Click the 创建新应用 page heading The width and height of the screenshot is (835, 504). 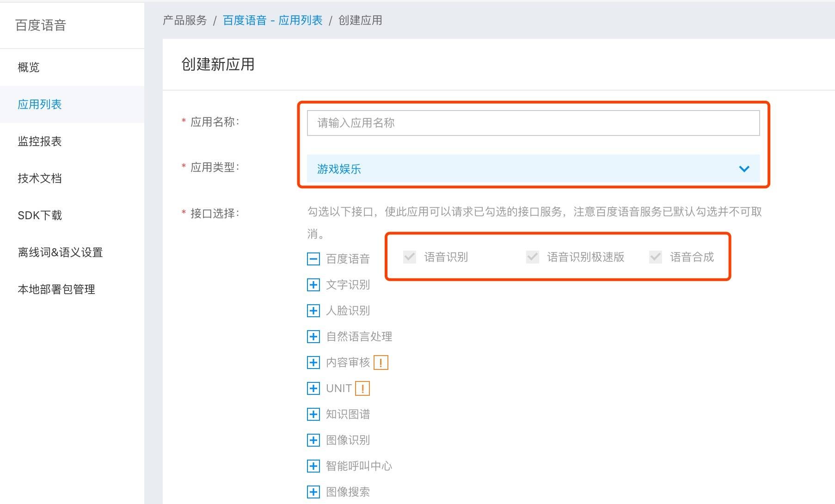(218, 64)
